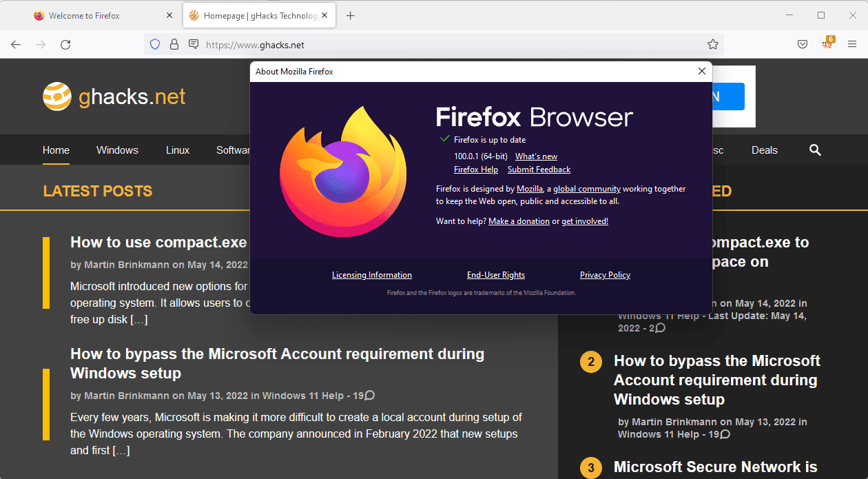
Task: Click the number 2 badge in sidebar
Action: click(591, 362)
